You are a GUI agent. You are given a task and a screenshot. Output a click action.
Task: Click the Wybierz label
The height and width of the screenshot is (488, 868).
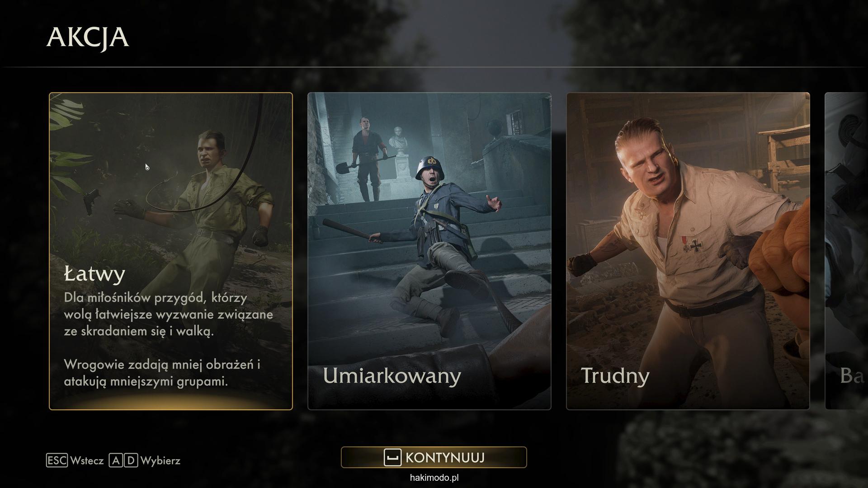pyautogui.click(x=160, y=461)
